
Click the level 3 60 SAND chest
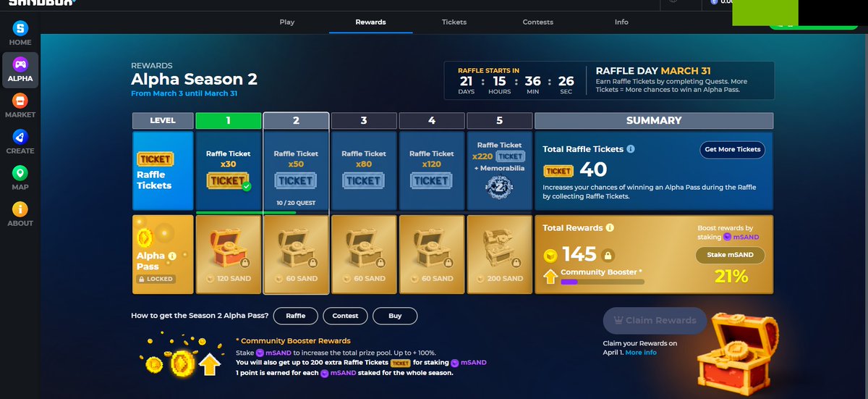(363, 250)
